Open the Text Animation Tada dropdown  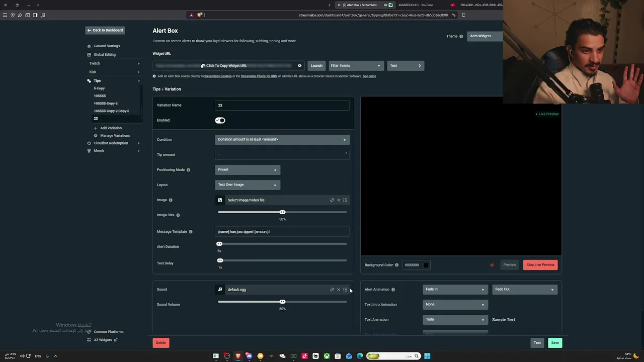455,319
